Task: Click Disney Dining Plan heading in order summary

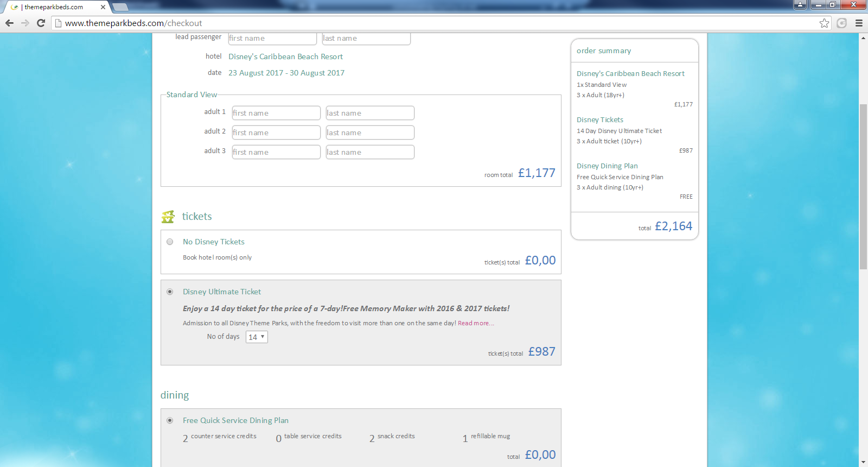Action: click(607, 166)
